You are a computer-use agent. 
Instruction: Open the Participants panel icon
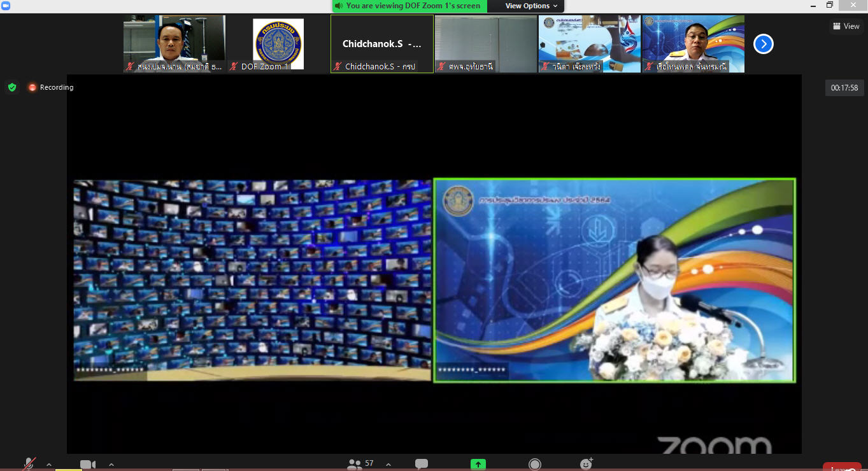[355, 464]
